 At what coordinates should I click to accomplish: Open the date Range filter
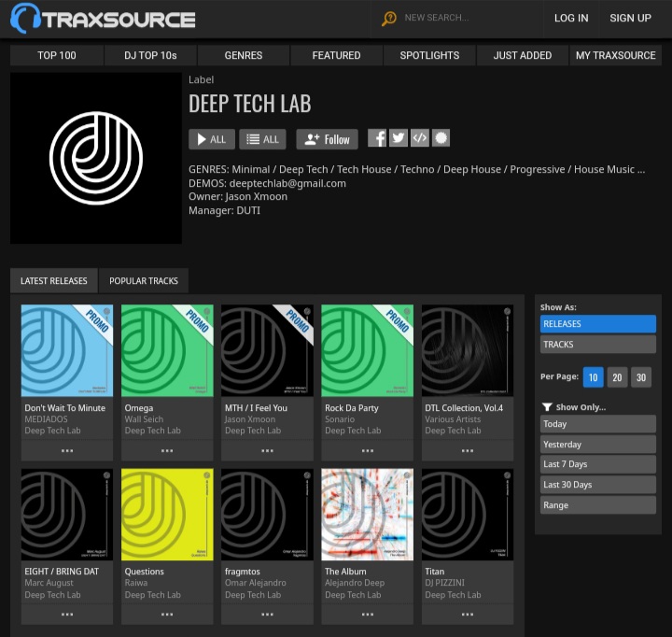coord(598,505)
